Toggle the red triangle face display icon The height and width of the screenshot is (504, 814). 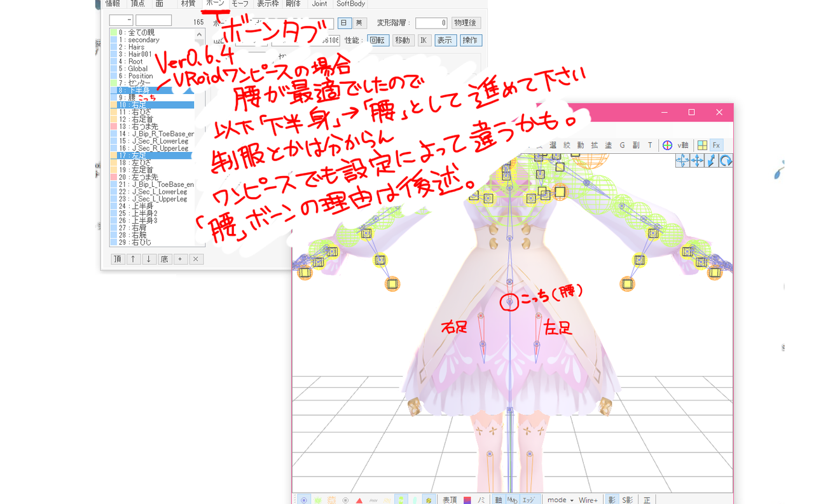click(x=359, y=500)
